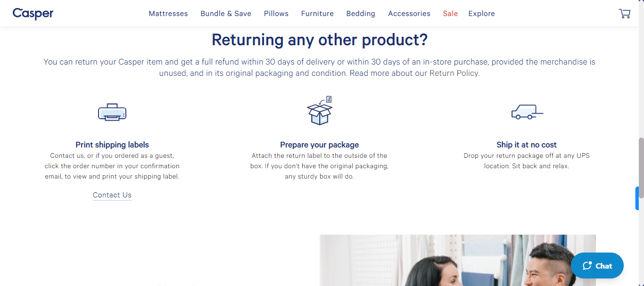Open the Chat bubble button
Viewport: 644px width, 286px height.
point(597,266)
